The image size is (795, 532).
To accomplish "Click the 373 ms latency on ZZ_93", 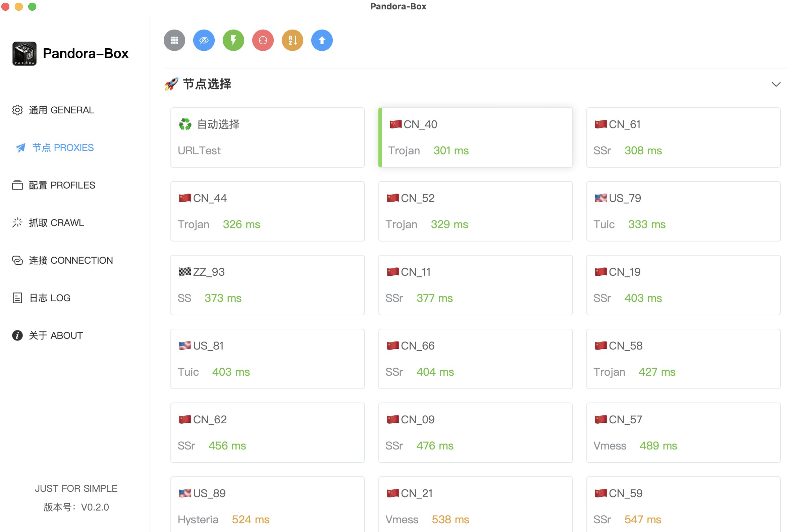I will 223,298.
